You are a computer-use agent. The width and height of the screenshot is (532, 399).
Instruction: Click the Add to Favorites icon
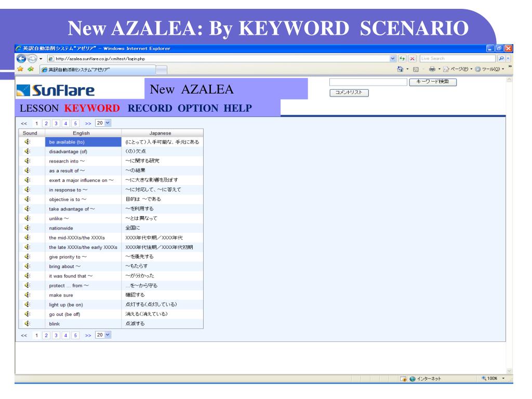coord(31,69)
